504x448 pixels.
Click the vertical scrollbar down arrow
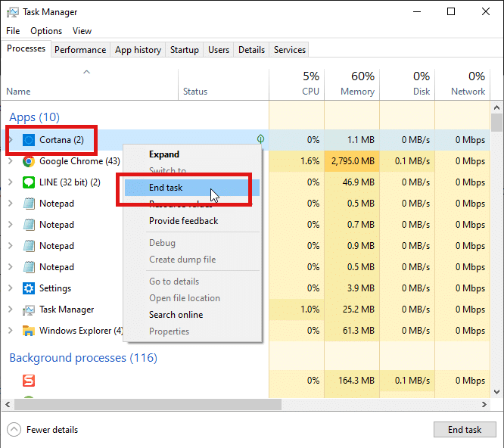[x=496, y=392]
